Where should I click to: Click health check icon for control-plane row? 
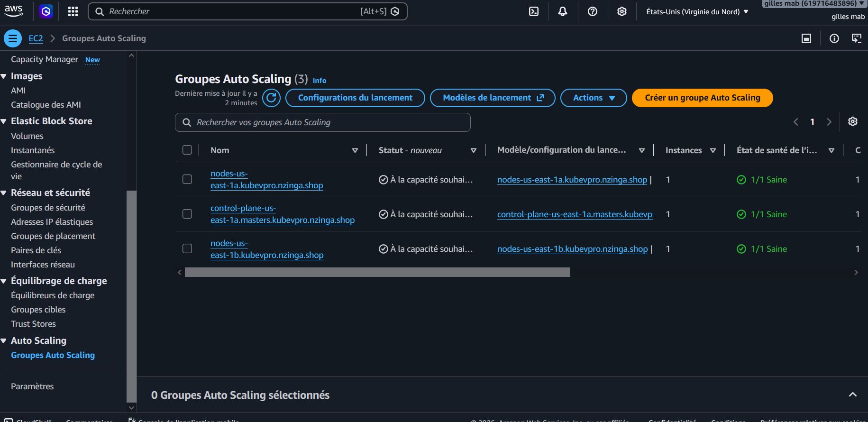(x=741, y=214)
